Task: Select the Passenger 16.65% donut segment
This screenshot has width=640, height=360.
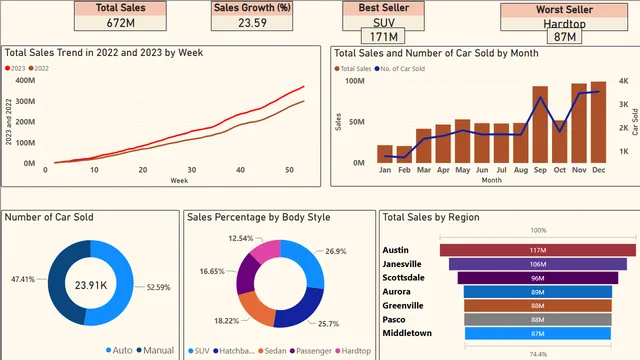Action: [x=245, y=274]
